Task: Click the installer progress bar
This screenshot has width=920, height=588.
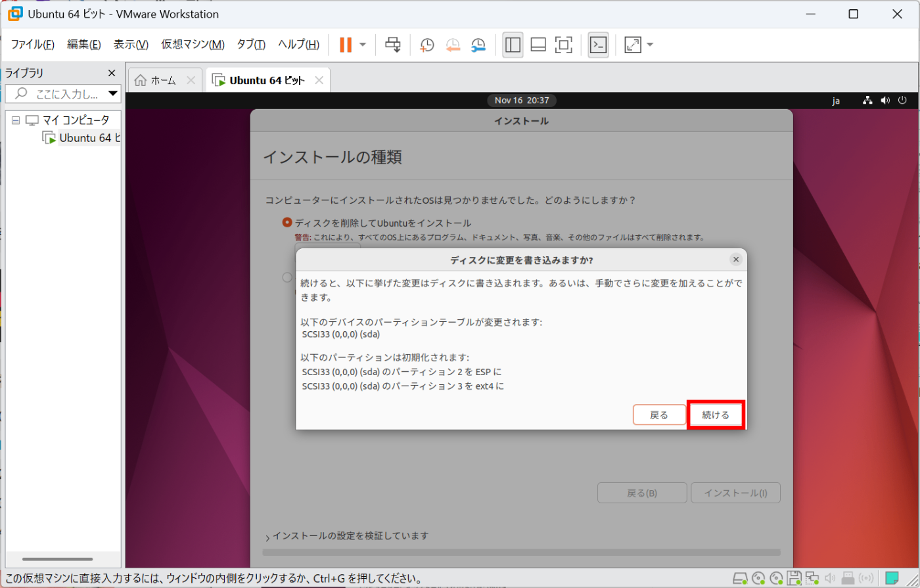Action: click(521, 553)
